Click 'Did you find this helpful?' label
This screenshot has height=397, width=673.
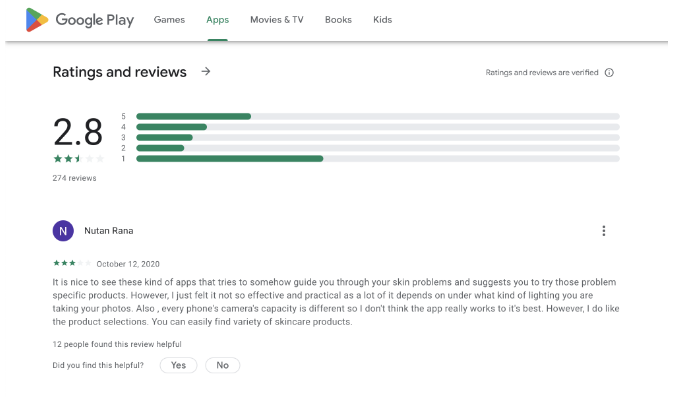pos(98,365)
